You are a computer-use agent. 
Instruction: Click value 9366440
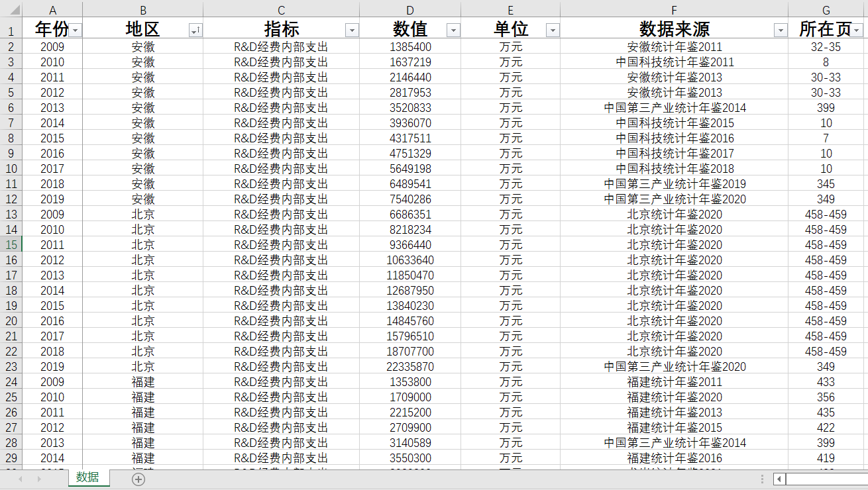[x=410, y=245]
